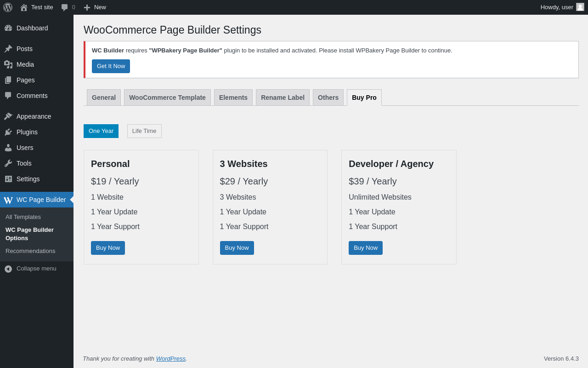Click the Posts pin icon
588x368 pixels.
(x=8, y=49)
